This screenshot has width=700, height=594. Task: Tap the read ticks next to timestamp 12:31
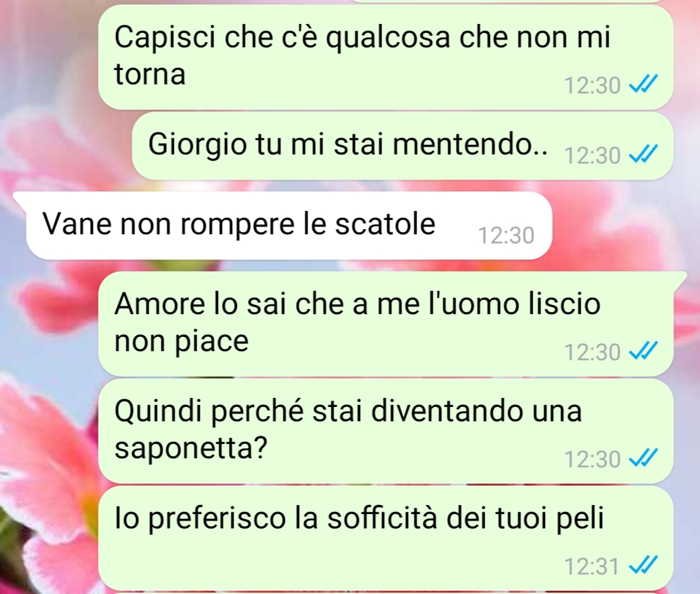coord(644,565)
